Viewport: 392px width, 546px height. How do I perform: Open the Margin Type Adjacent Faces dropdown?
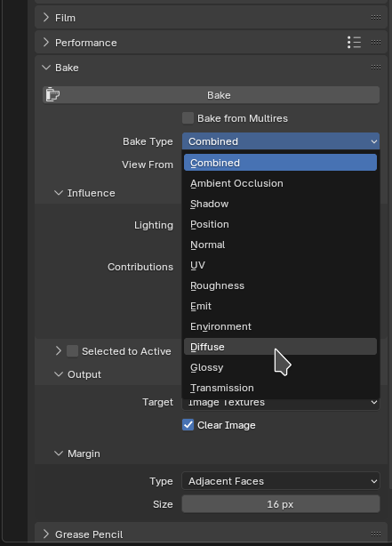281,481
